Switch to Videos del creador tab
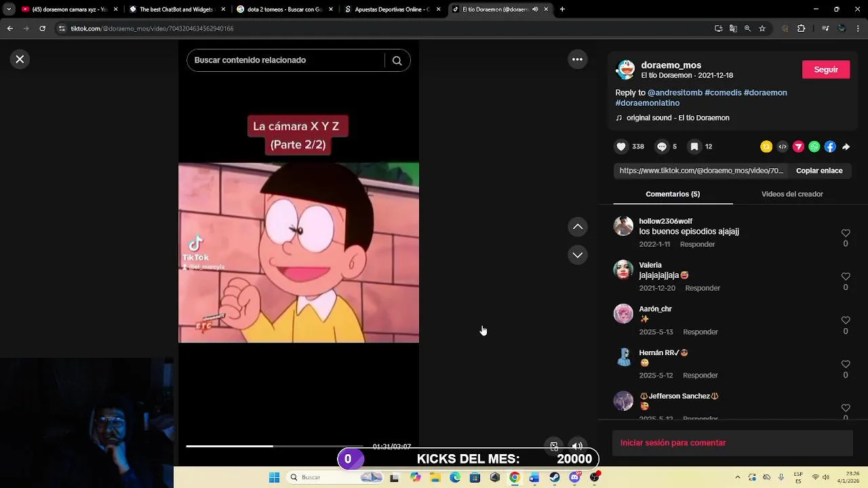The width and height of the screenshot is (868, 488). pos(792,194)
